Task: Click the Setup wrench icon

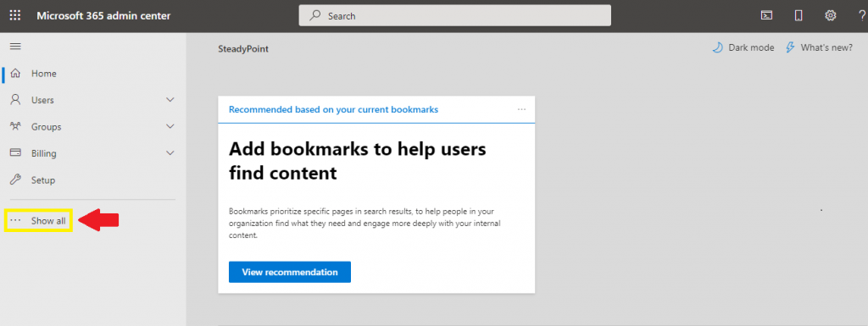Action: (15, 180)
